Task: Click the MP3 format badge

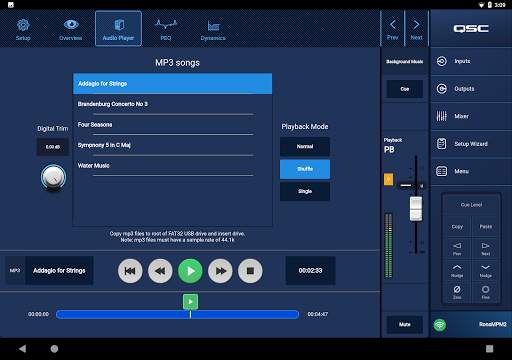Action: click(x=15, y=271)
